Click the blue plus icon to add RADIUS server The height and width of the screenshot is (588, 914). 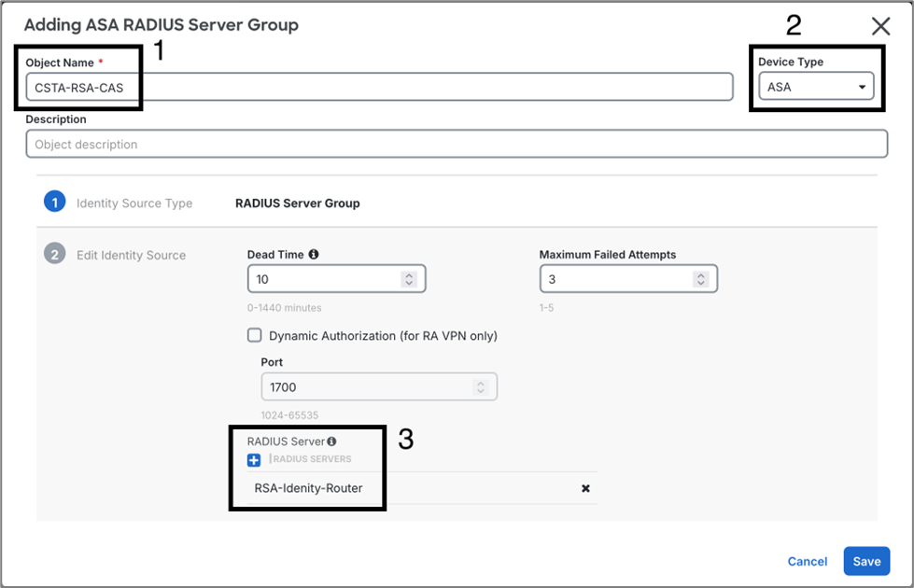click(x=254, y=460)
